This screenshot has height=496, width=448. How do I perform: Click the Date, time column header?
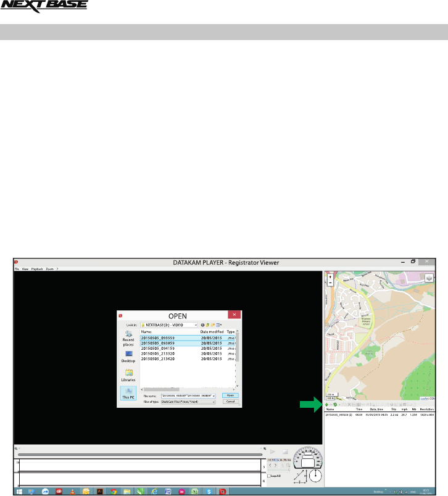tap(376, 410)
